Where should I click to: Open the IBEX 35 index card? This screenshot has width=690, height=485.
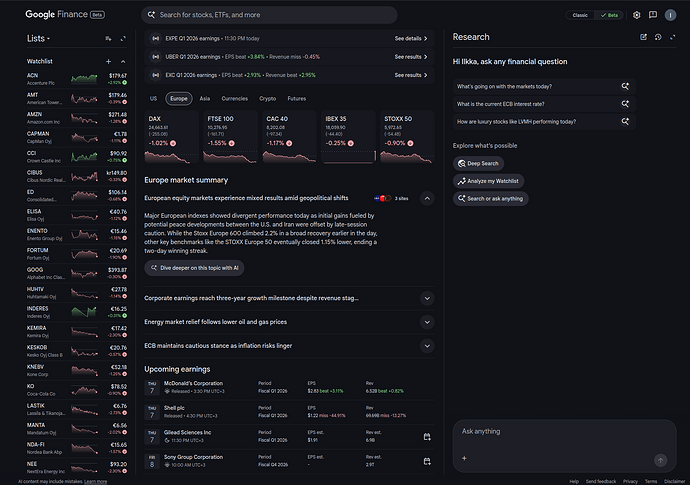[348, 137]
